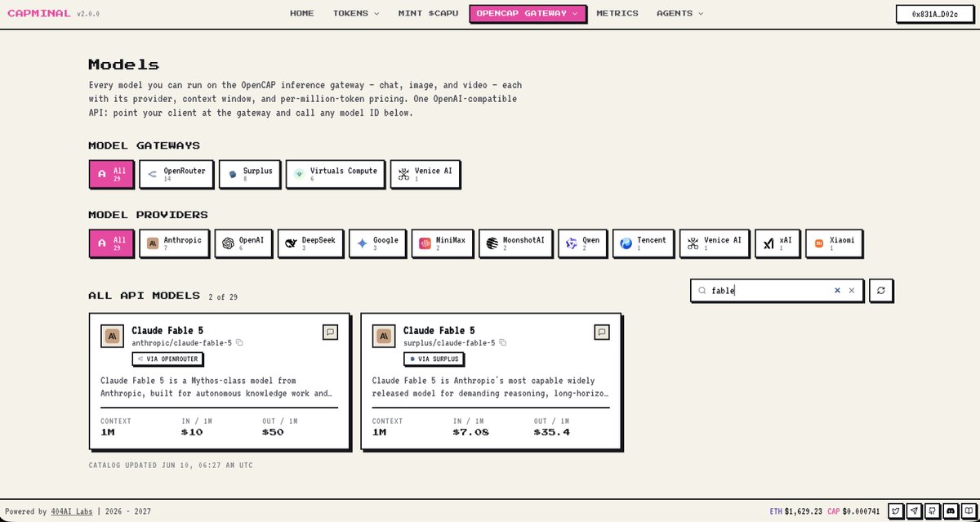Copy the surplus/claude-fable-5 model ID
This screenshot has width=980, height=522.
[x=503, y=343]
